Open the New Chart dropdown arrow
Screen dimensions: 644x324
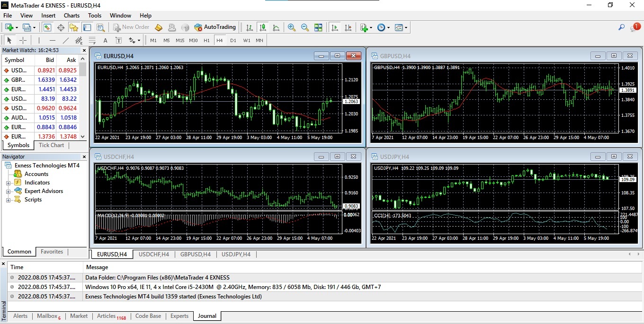pyautogui.click(x=17, y=27)
